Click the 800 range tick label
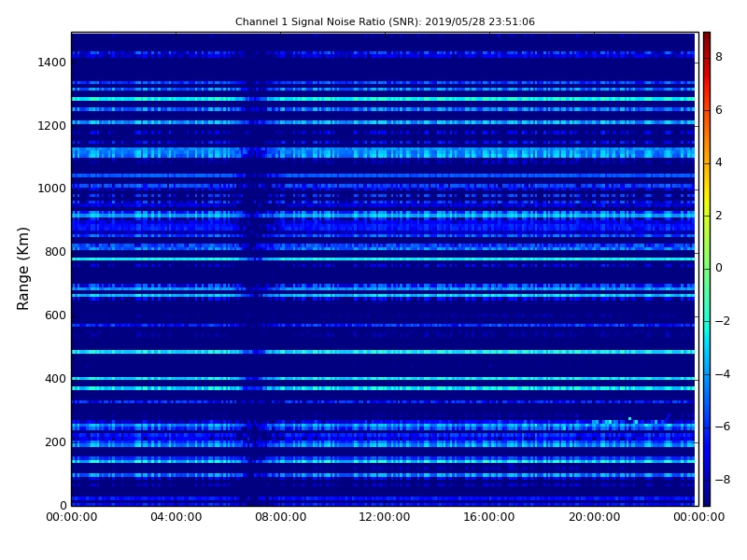The image size is (747, 560). (x=55, y=252)
